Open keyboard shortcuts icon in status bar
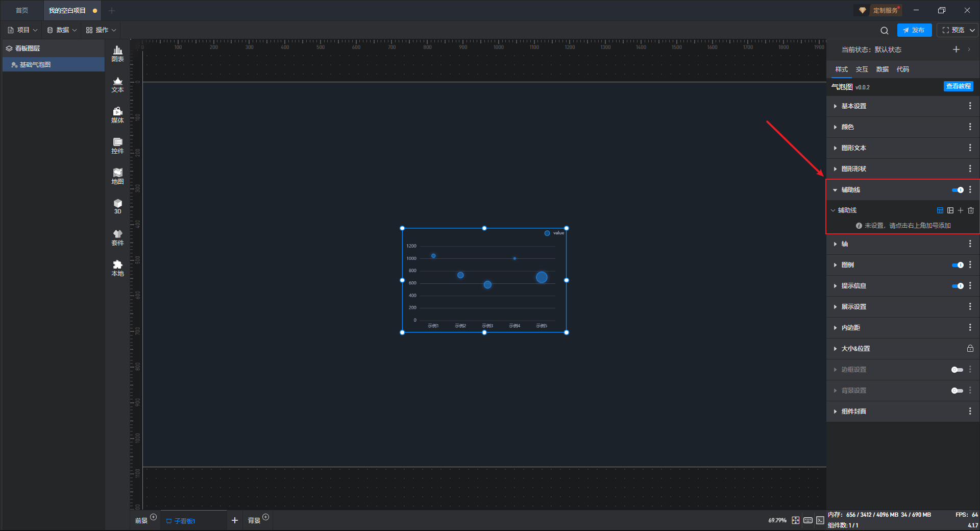Viewport: 980px width, 531px height. [x=808, y=520]
